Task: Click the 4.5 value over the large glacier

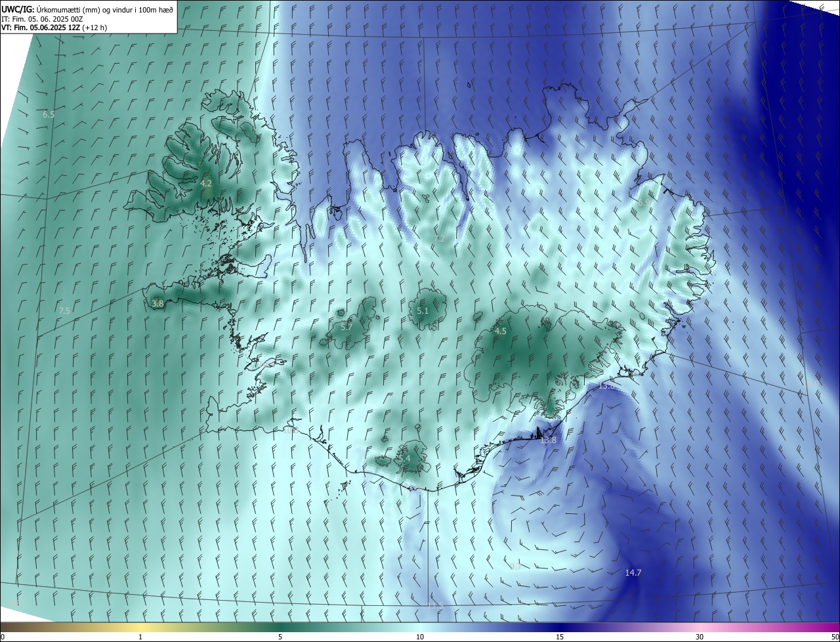Action: 501,331
